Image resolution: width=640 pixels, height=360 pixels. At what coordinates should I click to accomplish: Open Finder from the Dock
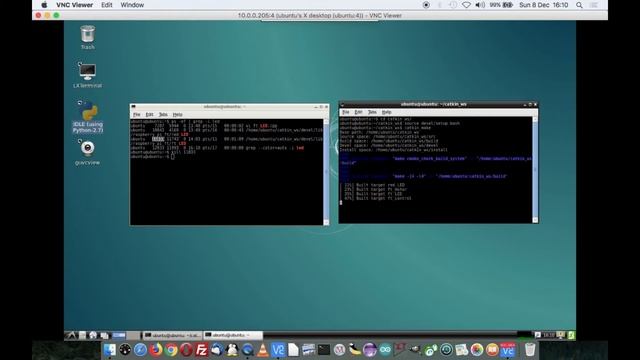110,350
